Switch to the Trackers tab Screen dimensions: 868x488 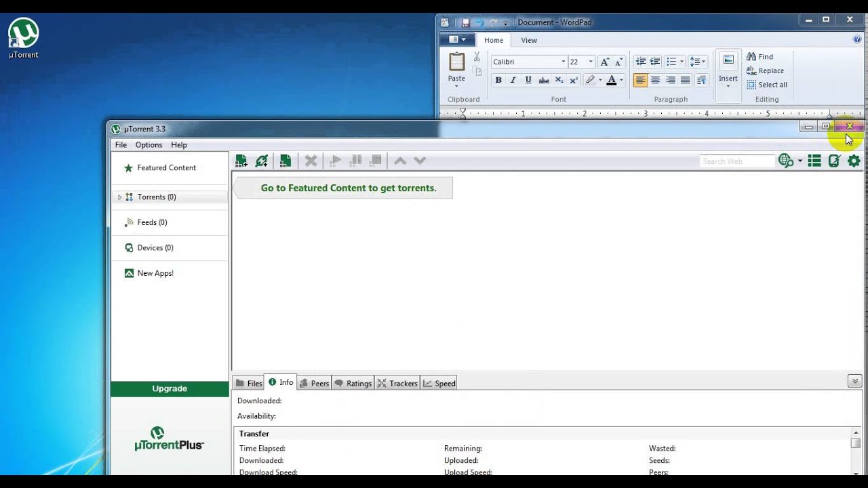[397, 384]
